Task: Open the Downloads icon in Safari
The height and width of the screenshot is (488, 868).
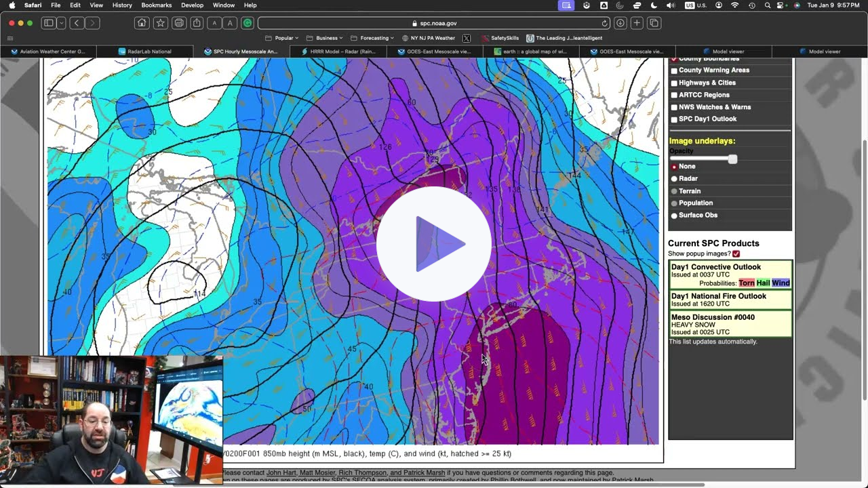Action: click(620, 22)
